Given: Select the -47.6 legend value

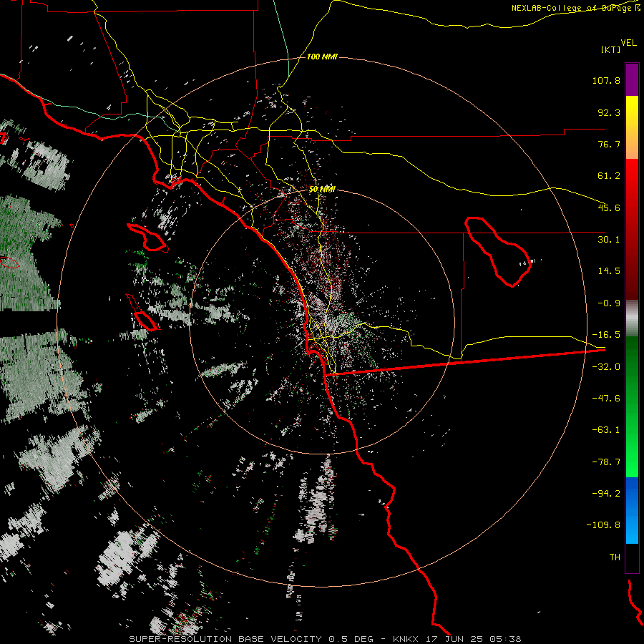Looking at the screenshot, I should tap(606, 399).
